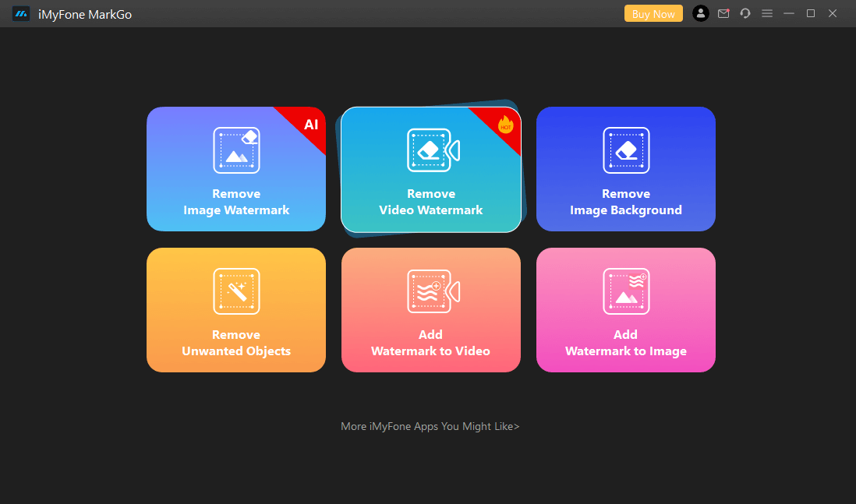The height and width of the screenshot is (504, 856).
Task: Open the Remove Unwanted Objects card
Action: point(236,310)
